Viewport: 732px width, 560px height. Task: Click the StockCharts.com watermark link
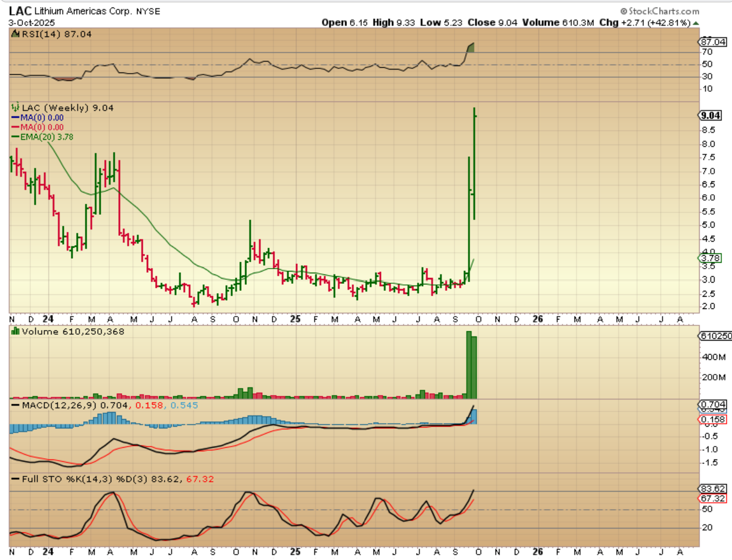click(x=664, y=11)
